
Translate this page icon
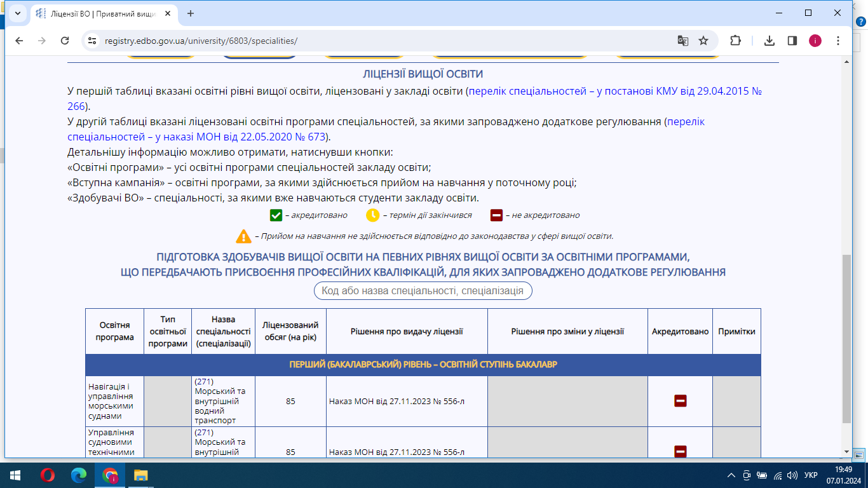point(683,41)
